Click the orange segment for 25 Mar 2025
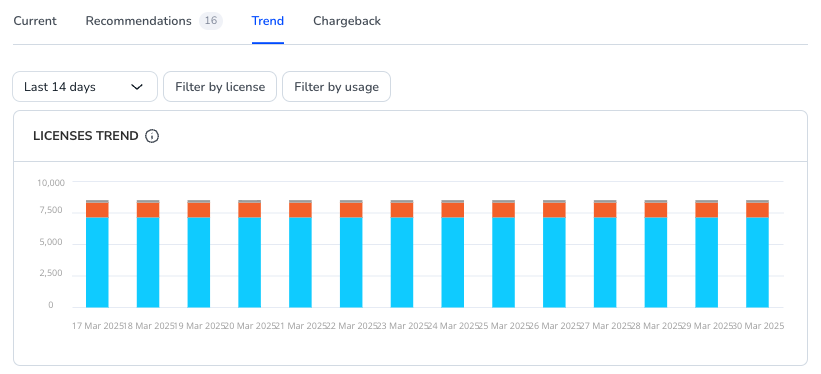821x374 pixels. [504, 210]
